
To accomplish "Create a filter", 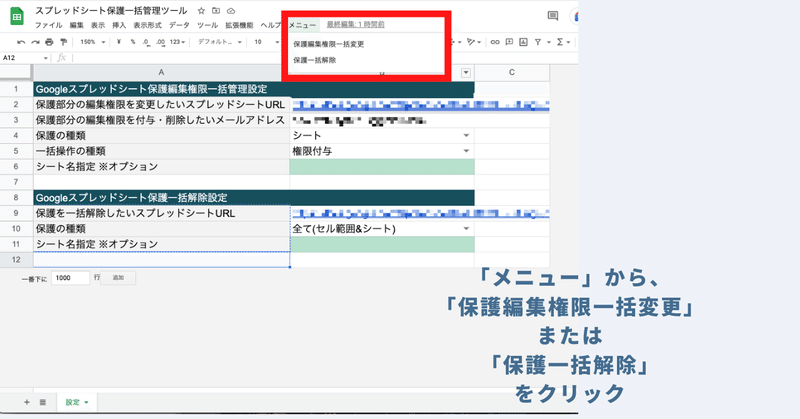I will pyautogui.click(x=538, y=42).
